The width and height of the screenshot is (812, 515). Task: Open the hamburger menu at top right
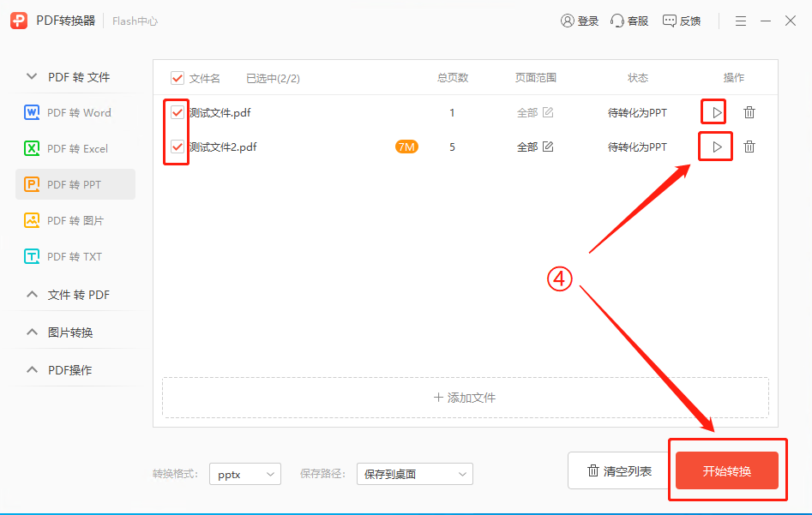tap(740, 20)
